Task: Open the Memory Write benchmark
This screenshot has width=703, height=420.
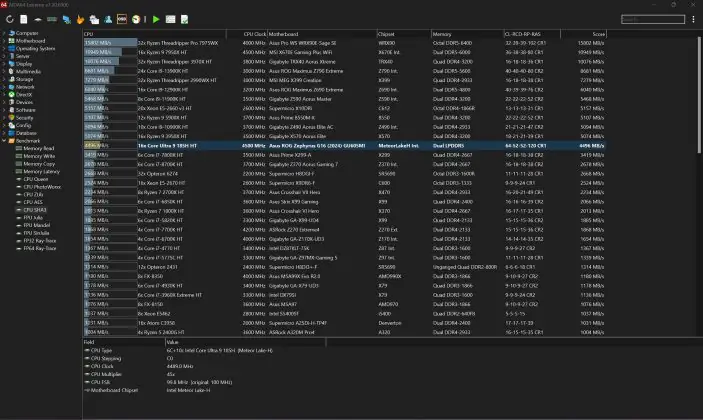Action: point(39,156)
